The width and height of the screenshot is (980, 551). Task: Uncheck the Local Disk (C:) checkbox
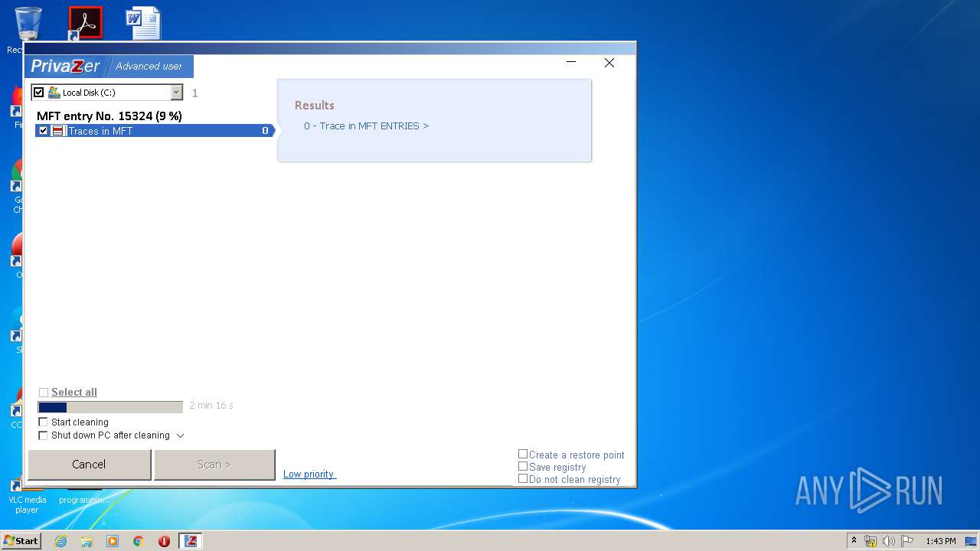click(39, 93)
